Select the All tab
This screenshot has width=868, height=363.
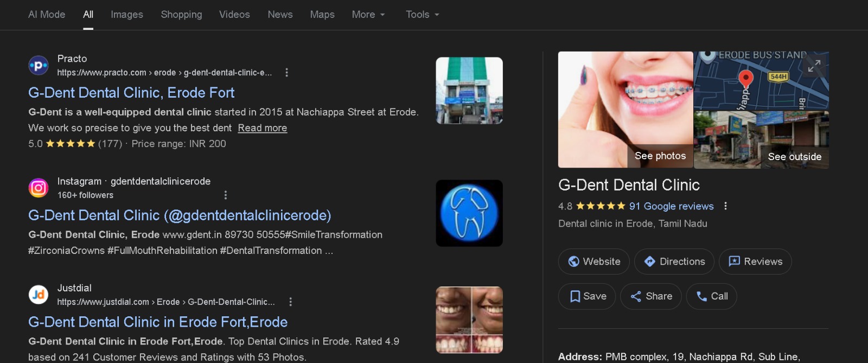tap(88, 15)
